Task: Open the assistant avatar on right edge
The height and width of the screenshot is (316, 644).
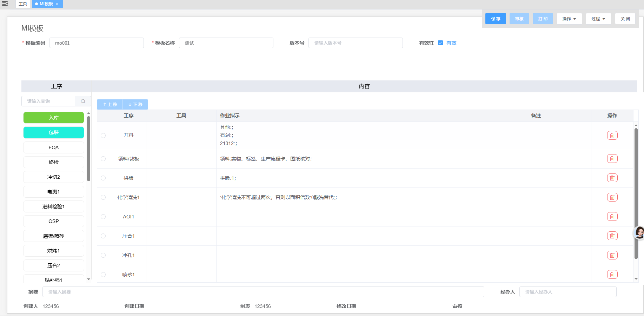Action: click(x=639, y=232)
